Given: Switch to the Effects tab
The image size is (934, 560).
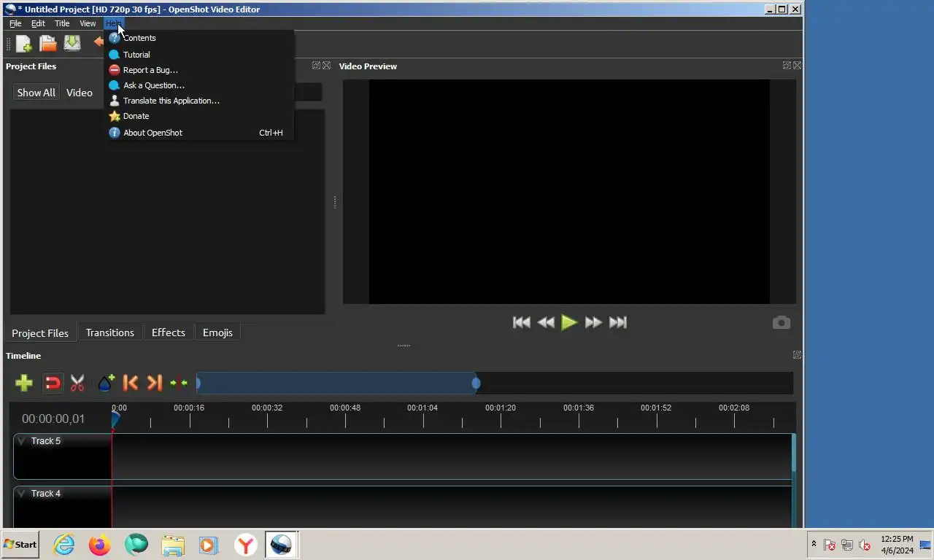Looking at the screenshot, I should [x=169, y=332].
